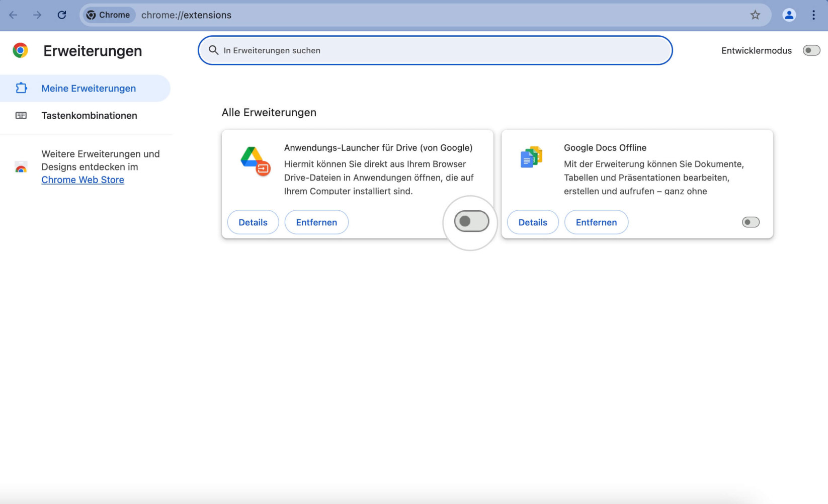The height and width of the screenshot is (504, 828).
Task: Open the Chrome Web Store link
Action: (x=82, y=180)
